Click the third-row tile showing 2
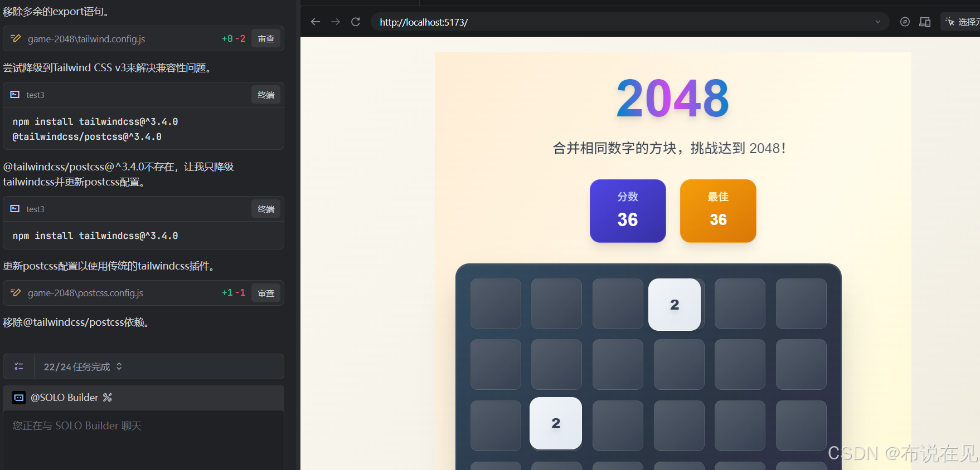 (x=556, y=423)
